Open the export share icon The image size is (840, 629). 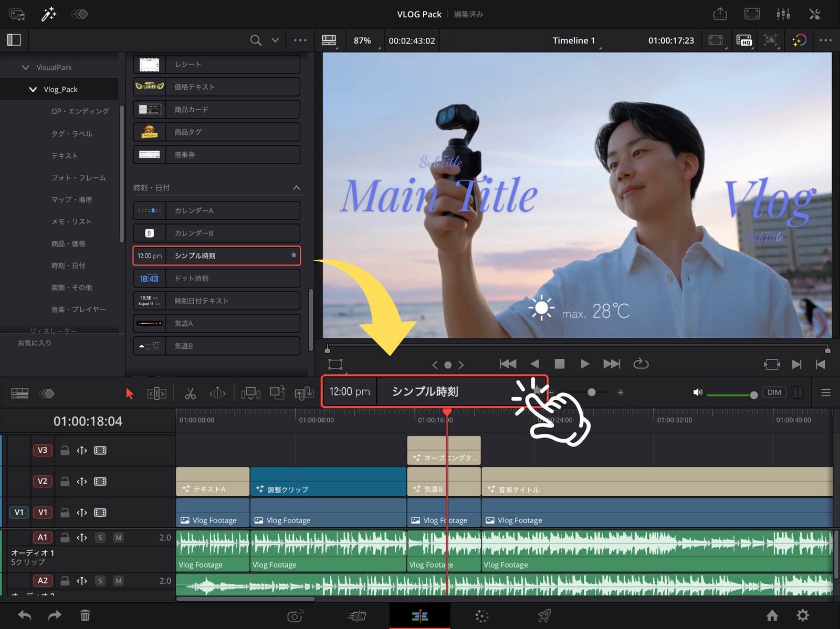[x=720, y=14]
